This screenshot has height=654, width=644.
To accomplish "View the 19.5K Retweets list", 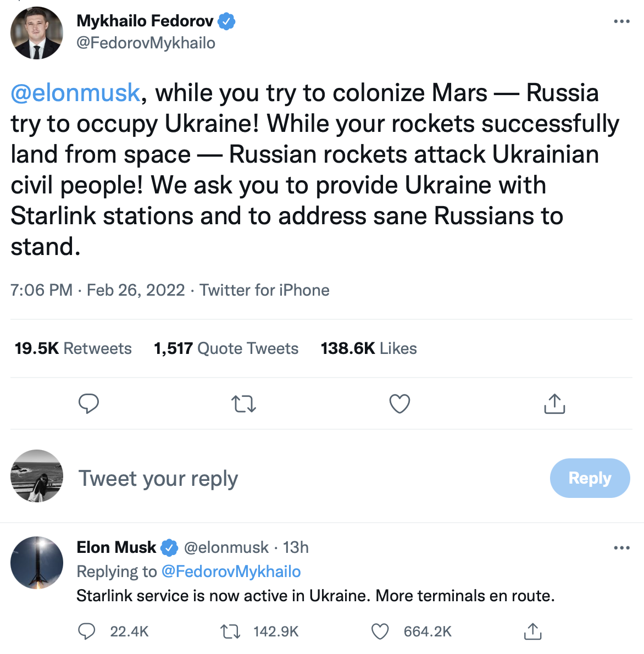I will (x=73, y=348).
